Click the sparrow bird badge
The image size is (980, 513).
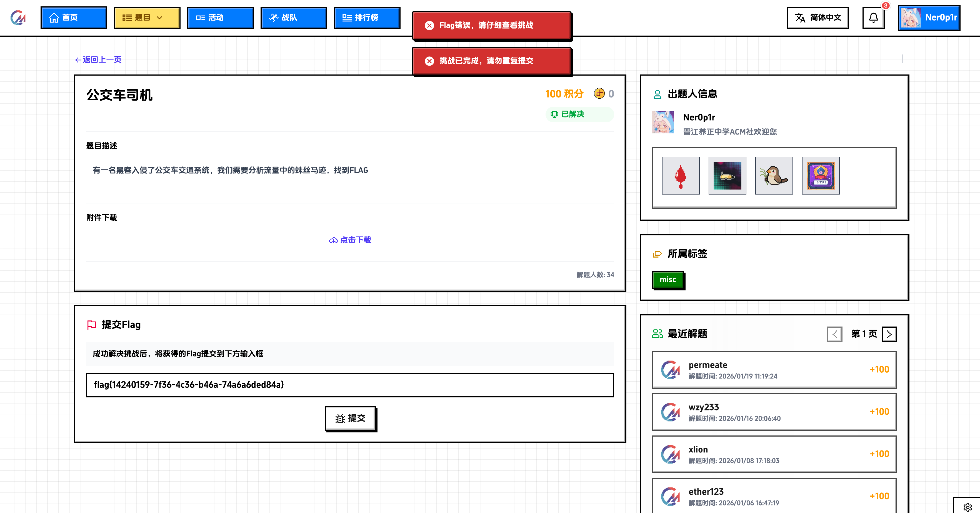pos(774,176)
